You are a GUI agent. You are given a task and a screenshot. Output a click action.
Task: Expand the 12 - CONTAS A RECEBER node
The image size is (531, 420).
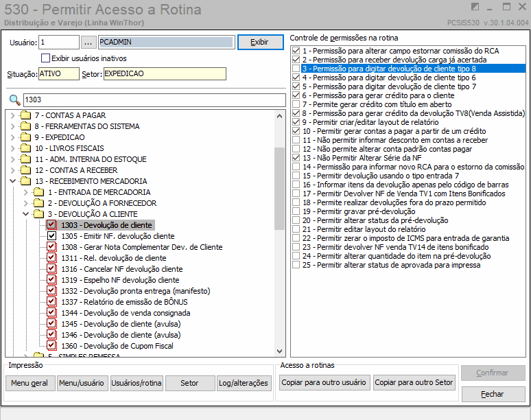13,170
